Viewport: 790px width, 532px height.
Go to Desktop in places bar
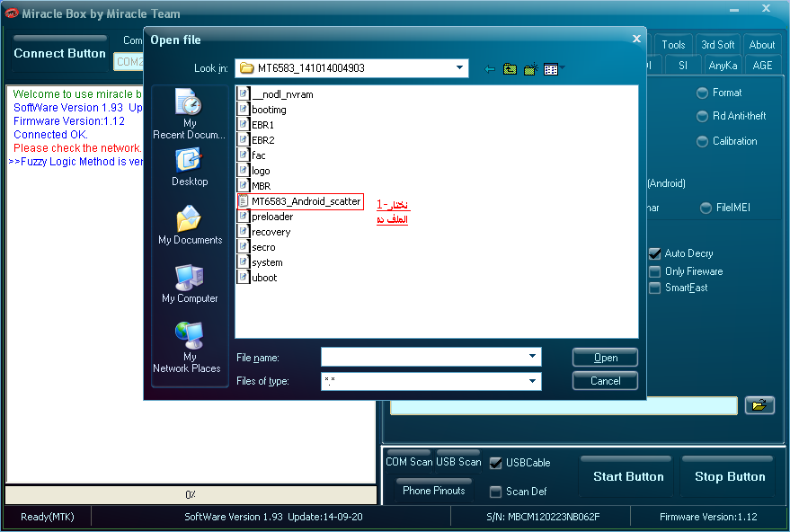(190, 167)
